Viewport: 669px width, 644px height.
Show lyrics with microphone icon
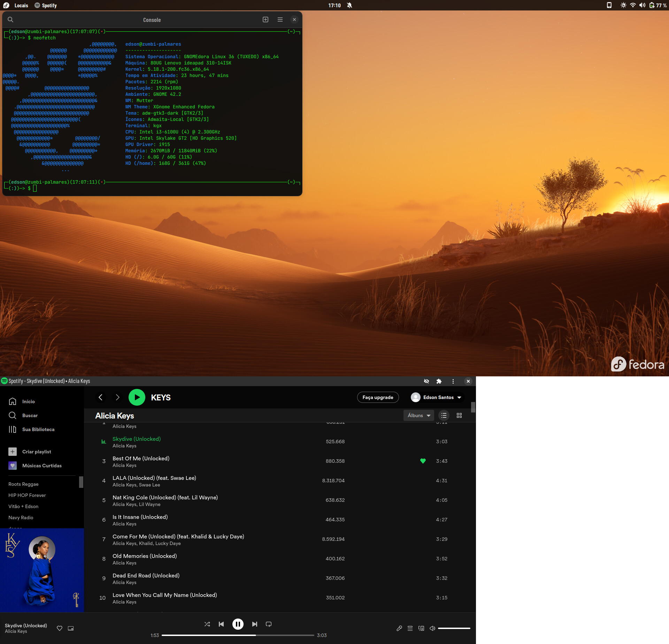(399, 628)
